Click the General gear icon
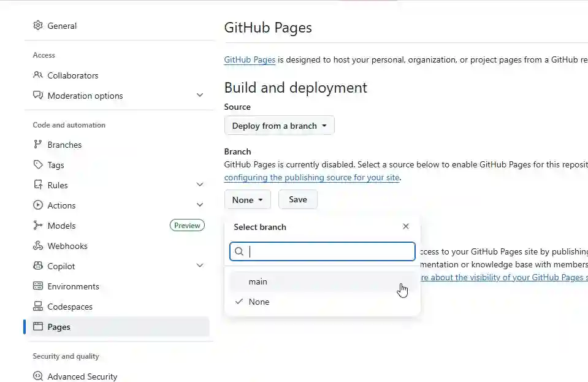This screenshot has width=588, height=382. click(38, 26)
